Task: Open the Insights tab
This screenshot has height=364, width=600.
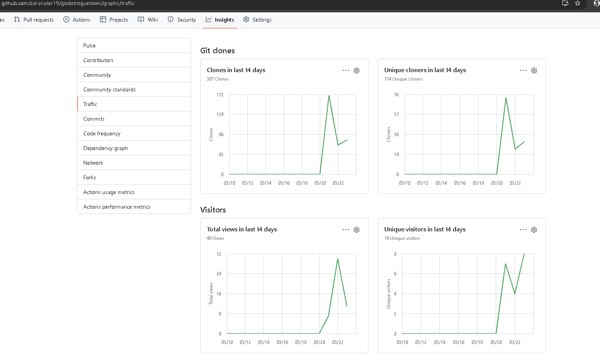Action: (220, 20)
